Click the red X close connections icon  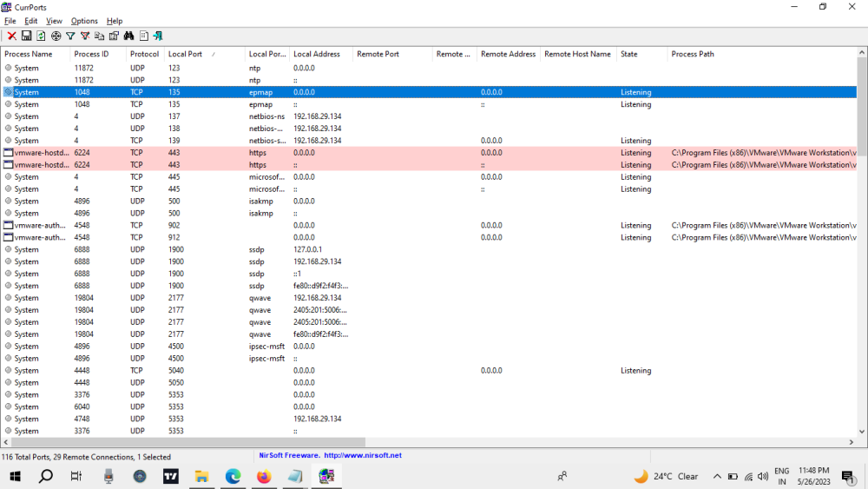tap(12, 36)
